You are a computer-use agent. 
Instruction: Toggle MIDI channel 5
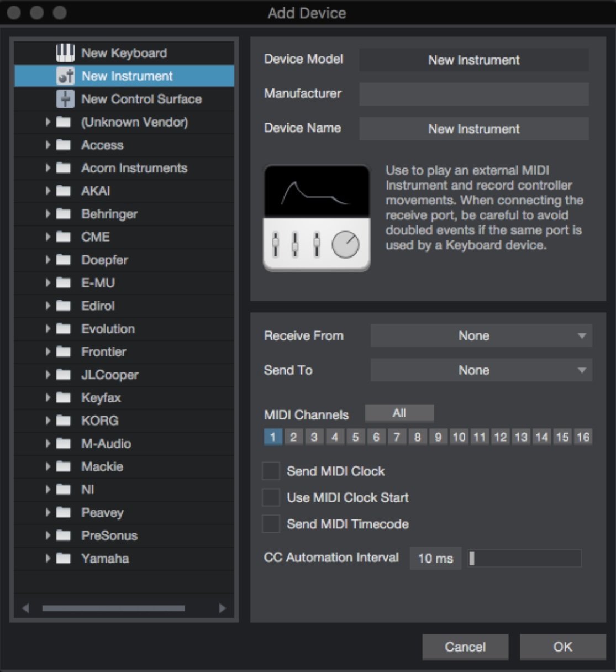click(355, 437)
